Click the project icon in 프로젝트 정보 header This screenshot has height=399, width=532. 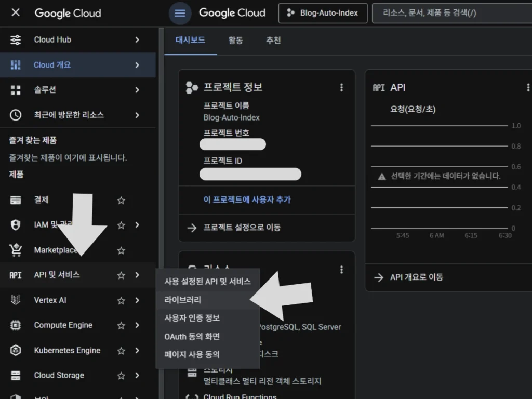pyautogui.click(x=192, y=87)
